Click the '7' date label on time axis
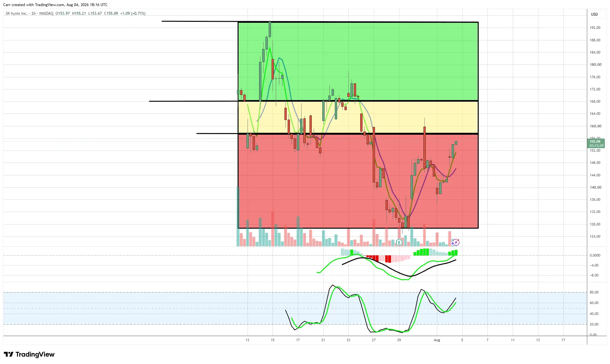This screenshot has width=610, height=364. (x=487, y=340)
